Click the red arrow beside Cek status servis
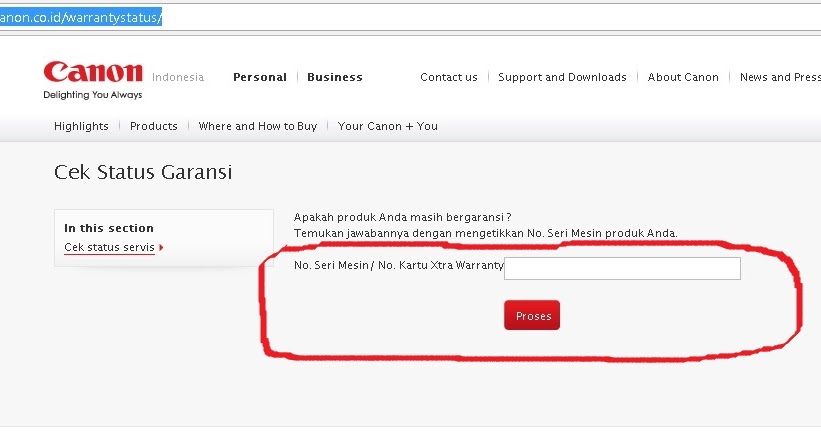The width and height of the screenshot is (821, 431). coord(161,247)
